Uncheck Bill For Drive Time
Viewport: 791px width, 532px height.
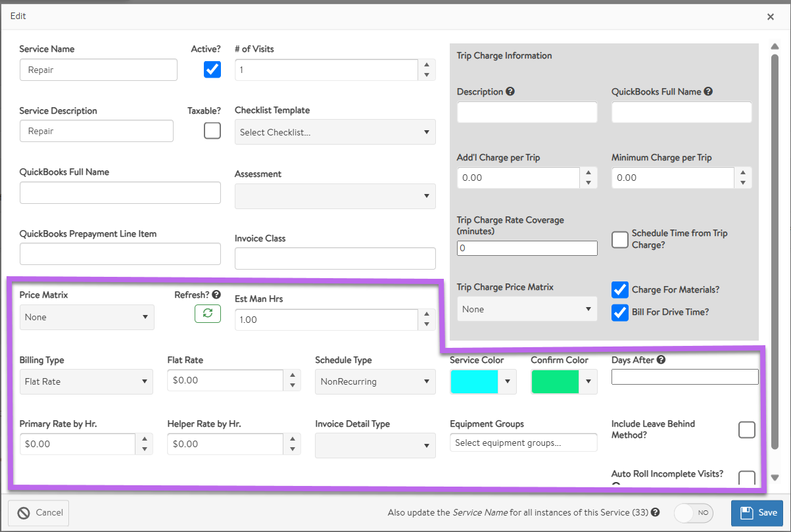point(620,312)
